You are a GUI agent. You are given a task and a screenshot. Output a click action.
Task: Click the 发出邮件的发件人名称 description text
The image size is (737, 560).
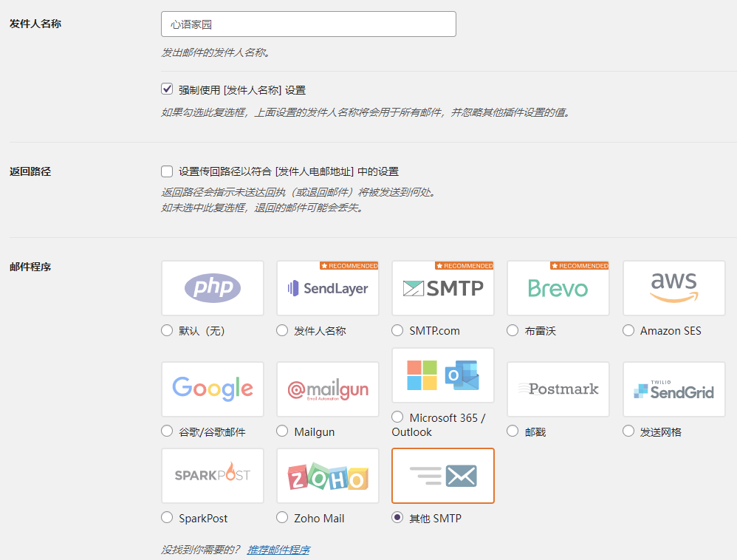(x=216, y=52)
